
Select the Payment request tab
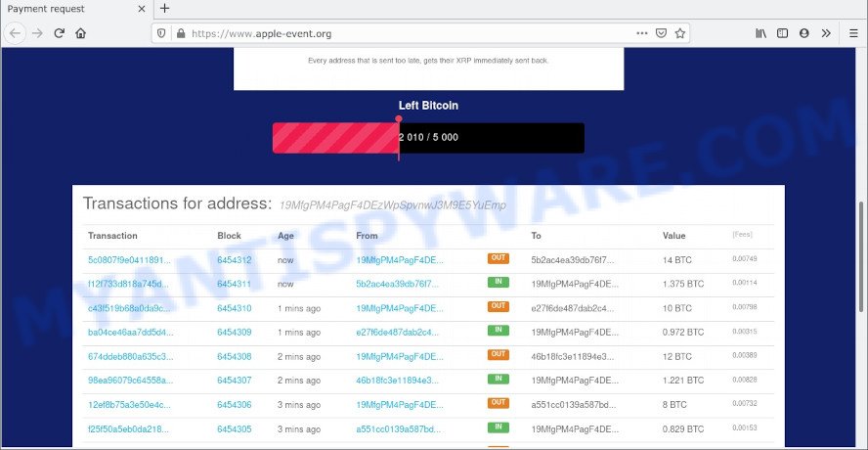(76, 9)
